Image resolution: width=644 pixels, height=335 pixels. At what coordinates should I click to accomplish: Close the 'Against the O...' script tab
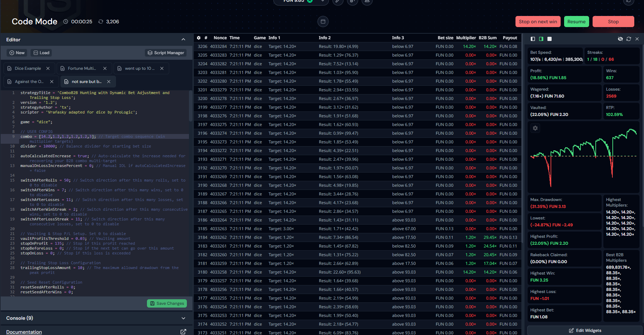point(52,82)
